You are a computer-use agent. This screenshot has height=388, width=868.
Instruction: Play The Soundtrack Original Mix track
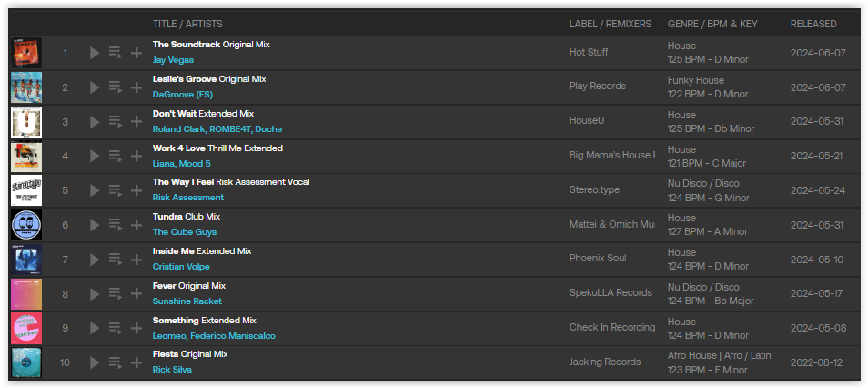point(95,53)
